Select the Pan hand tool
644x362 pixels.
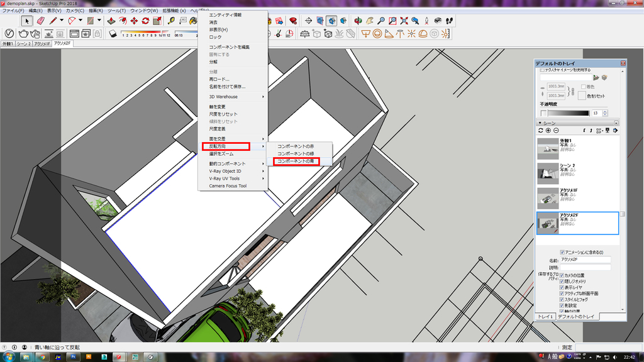(x=370, y=21)
